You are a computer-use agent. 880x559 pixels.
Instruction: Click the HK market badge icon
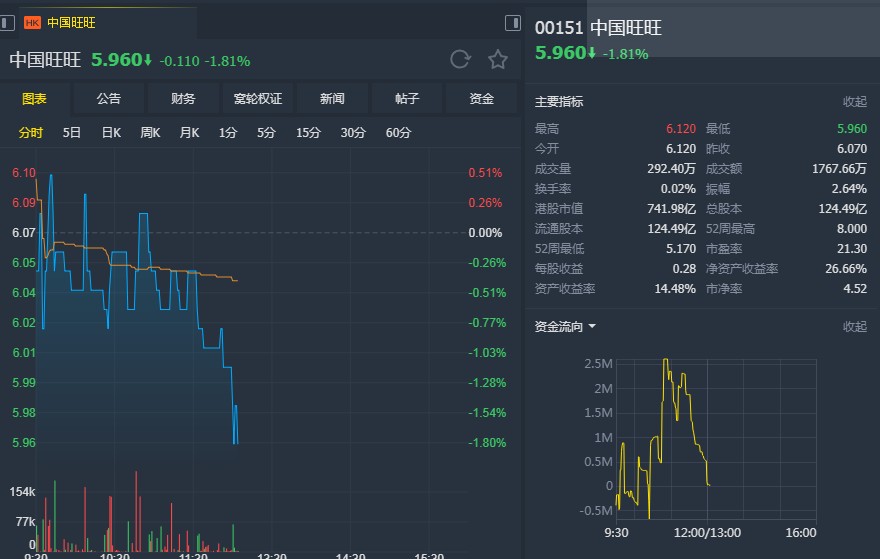tap(33, 23)
